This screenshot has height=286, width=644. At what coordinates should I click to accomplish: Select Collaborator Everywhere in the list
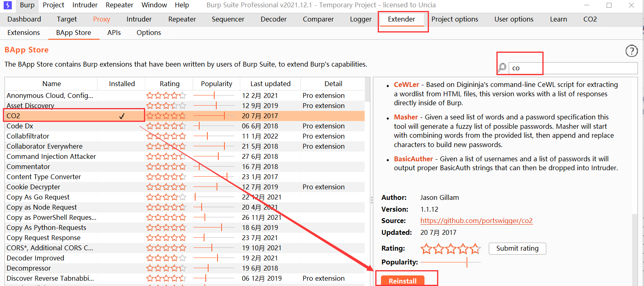[x=185, y=146]
